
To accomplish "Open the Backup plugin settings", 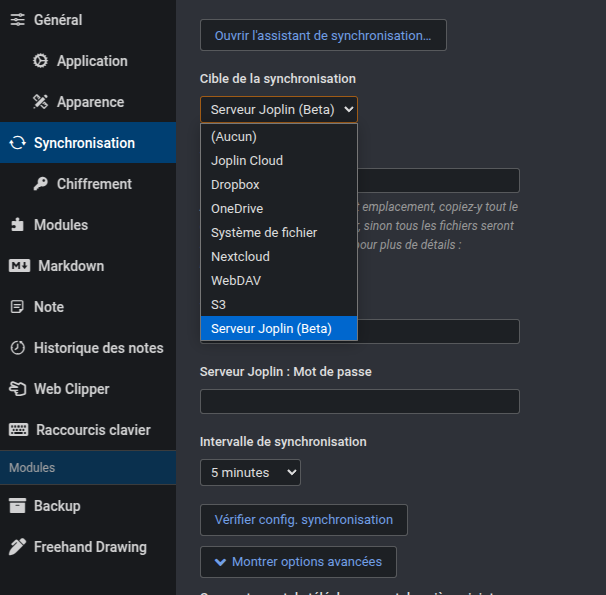I will (x=88, y=505).
